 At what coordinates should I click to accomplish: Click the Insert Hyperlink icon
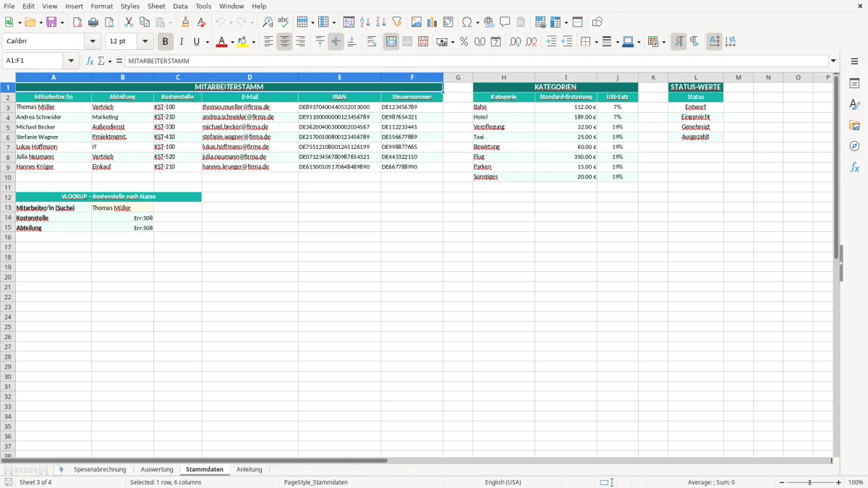[489, 22]
